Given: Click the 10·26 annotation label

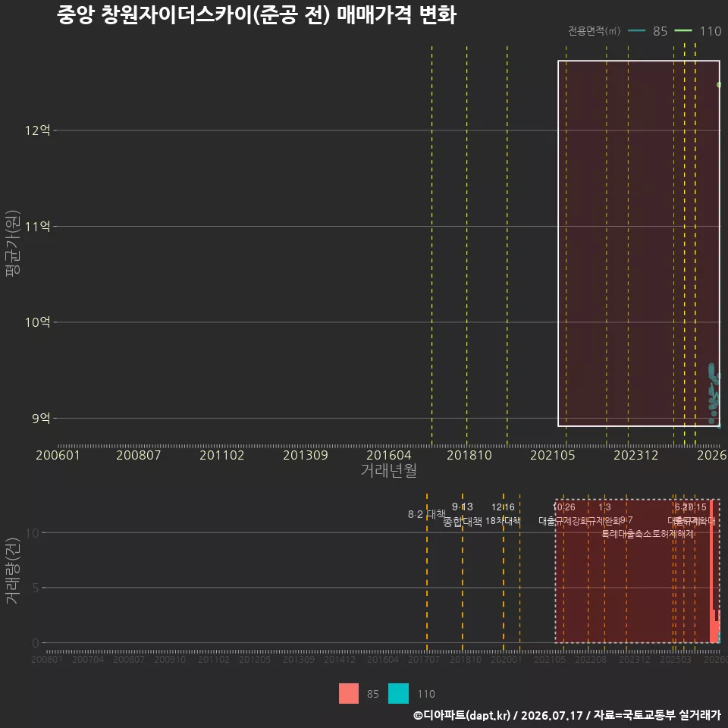Looking at the screenshot, I should 563,507.
